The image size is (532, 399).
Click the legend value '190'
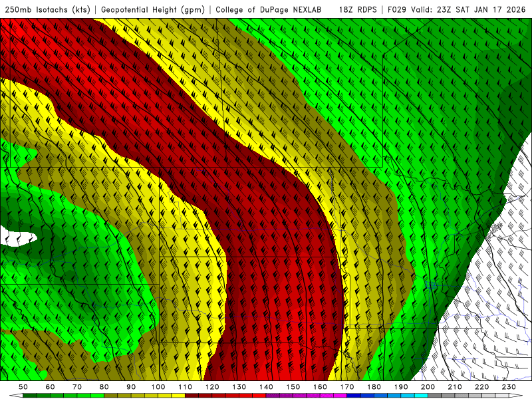coord(401,387)
